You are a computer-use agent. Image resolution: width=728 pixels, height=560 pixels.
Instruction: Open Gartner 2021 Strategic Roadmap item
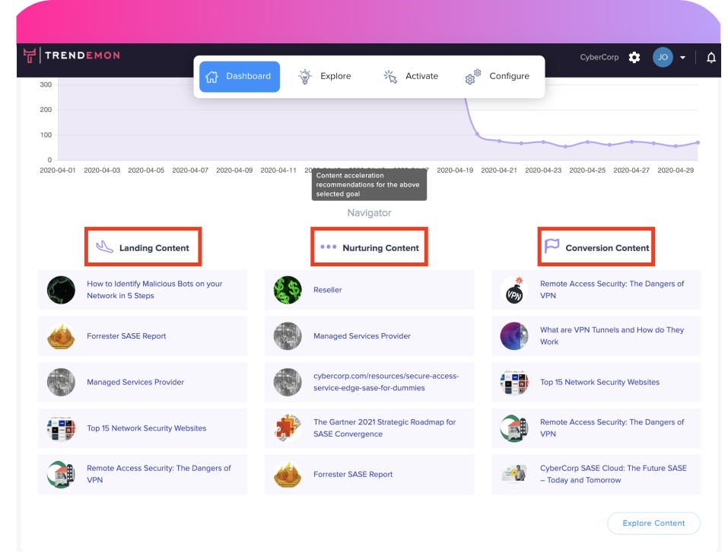coord(384,428)
